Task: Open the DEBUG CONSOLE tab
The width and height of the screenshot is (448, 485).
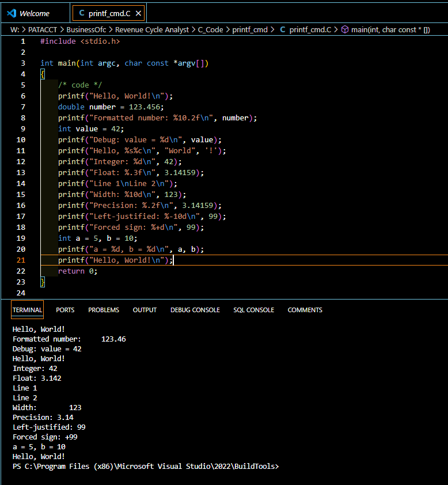Action: point(195,310)
